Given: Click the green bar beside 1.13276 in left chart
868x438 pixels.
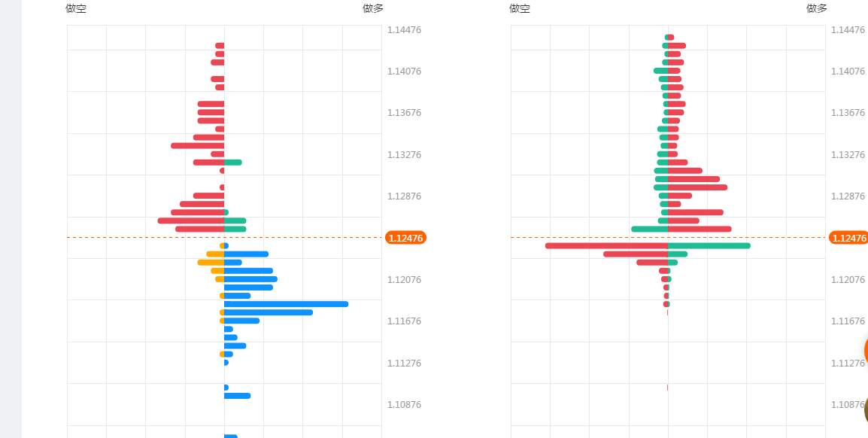Looking at the screenshot, I should pos(233,163).
